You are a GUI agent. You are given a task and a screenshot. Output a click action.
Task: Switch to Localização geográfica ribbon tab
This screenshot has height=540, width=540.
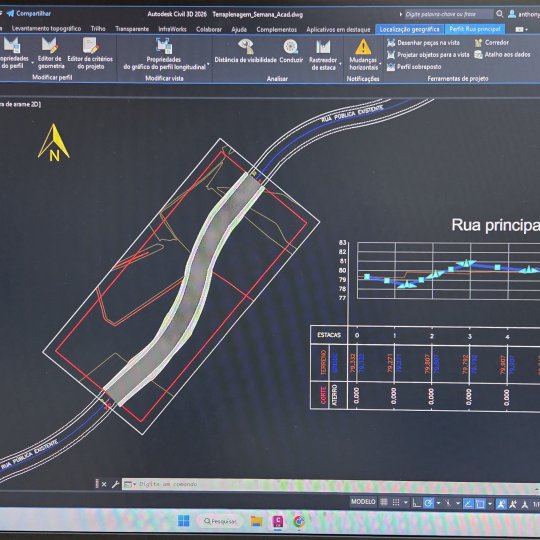[x=409, y=29]
